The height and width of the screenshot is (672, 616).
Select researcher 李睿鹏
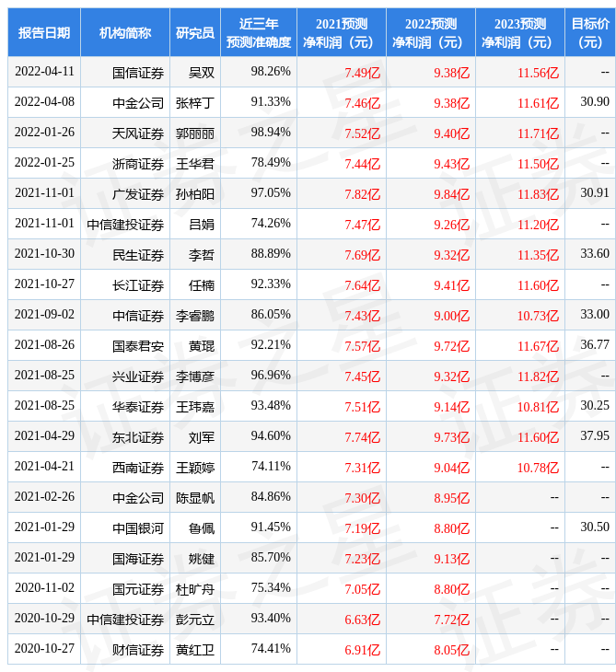(195, 316)
